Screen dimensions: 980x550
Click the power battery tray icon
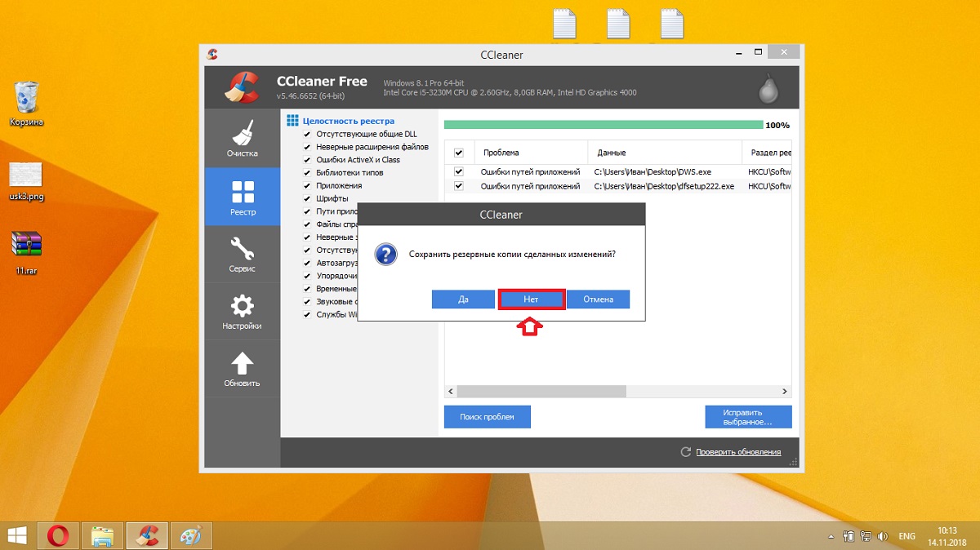click(x=850, y=536)
